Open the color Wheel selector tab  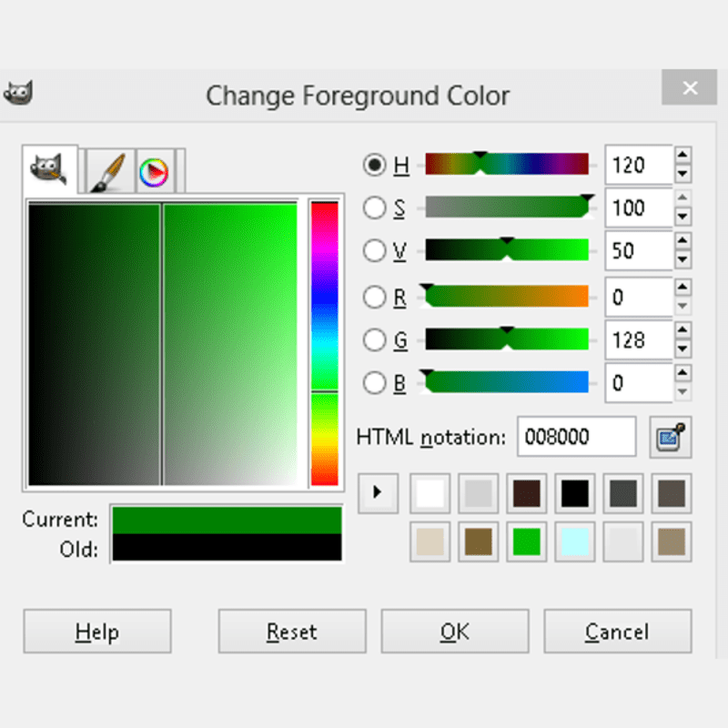156,171
